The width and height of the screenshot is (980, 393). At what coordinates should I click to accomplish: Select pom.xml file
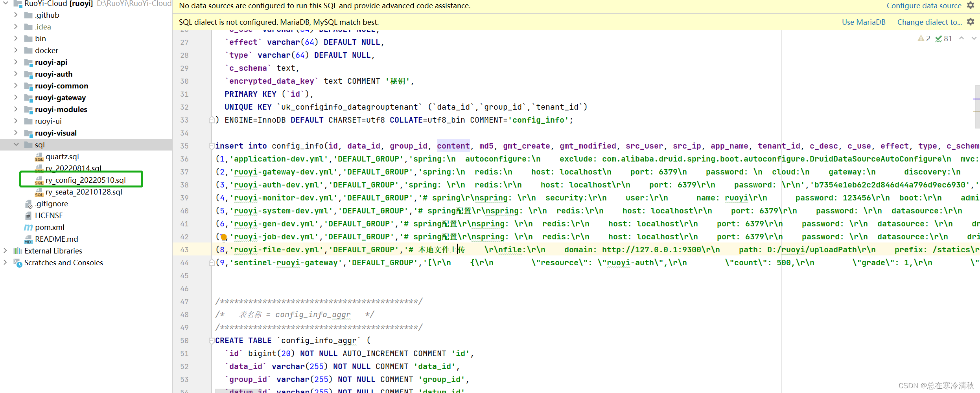click(50, 227)
